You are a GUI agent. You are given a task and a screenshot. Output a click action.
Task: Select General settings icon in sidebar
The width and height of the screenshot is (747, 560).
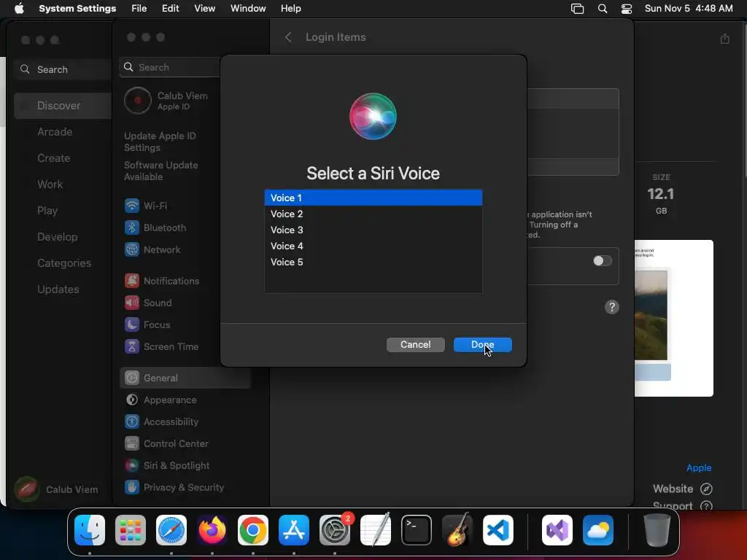132,378
